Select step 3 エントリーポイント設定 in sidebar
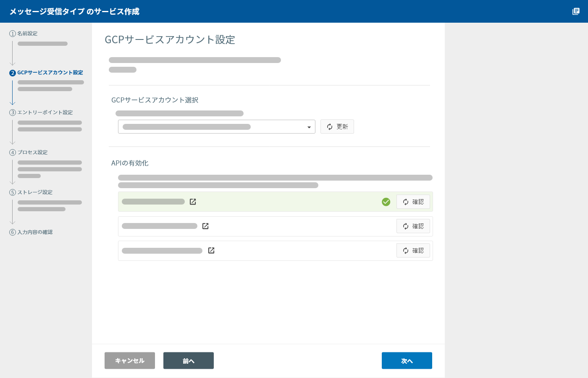Viewport: 588px width, 378px height. tap(41, 113)
